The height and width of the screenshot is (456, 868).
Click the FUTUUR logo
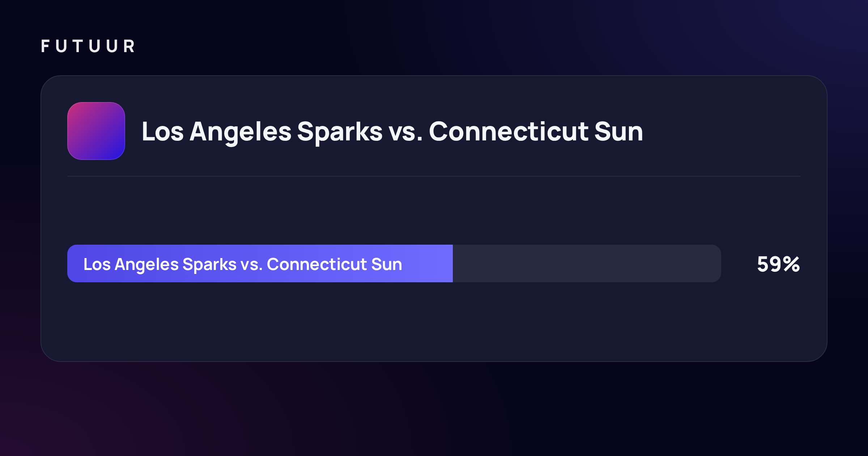[x=88, y=46]
